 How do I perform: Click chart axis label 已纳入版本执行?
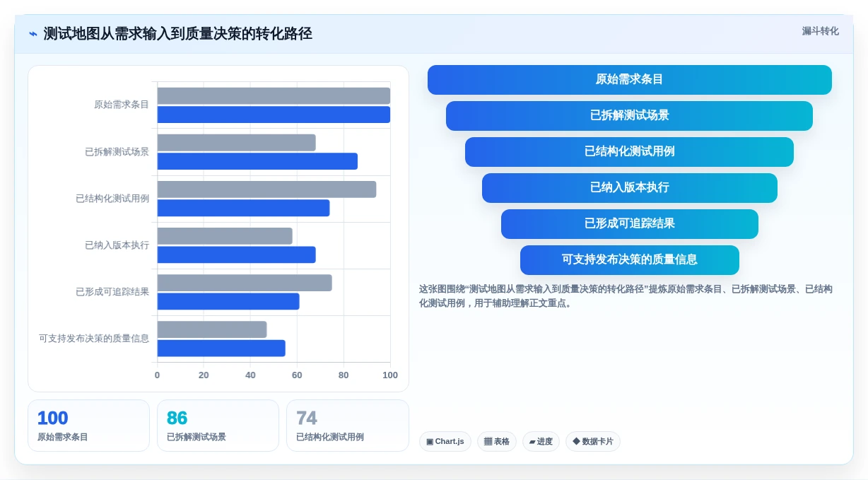click(117, 245)
